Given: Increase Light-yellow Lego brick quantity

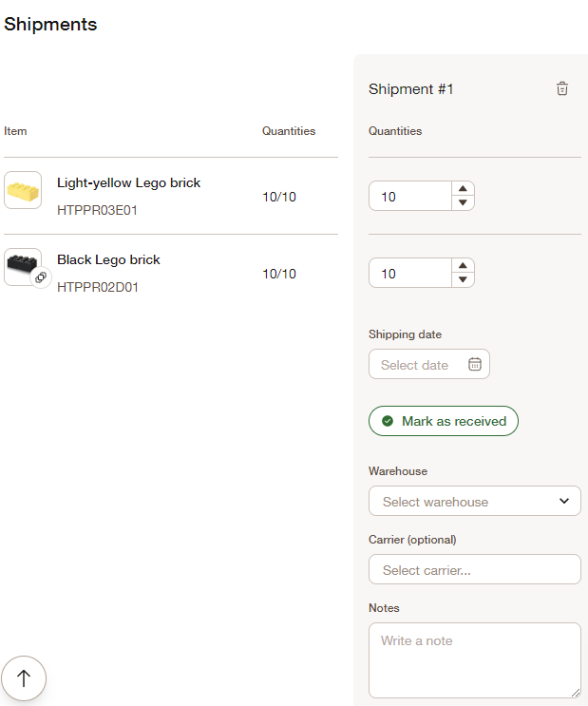Looking at the screenshot, I should (x=463, y=189).
